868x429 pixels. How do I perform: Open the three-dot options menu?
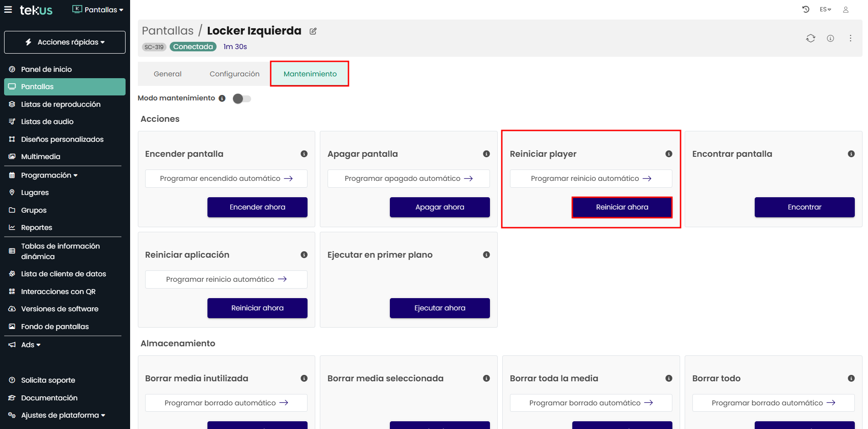tap(850, 38)
